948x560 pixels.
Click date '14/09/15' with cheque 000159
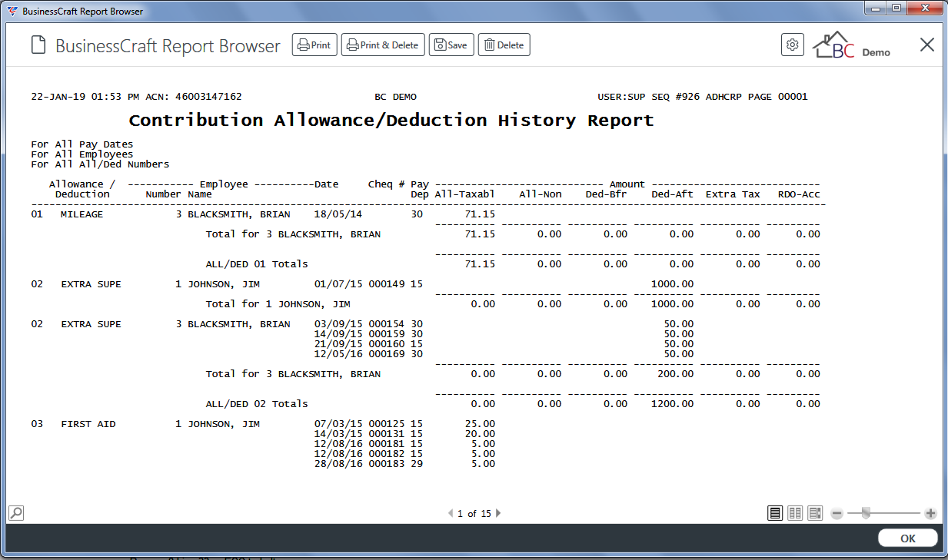pos(338,334)
